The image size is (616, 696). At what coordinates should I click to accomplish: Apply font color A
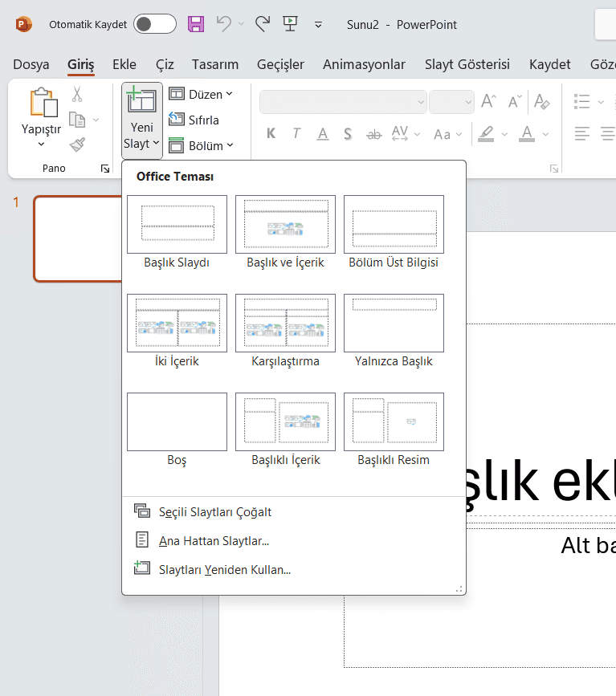tap(527, 133)
